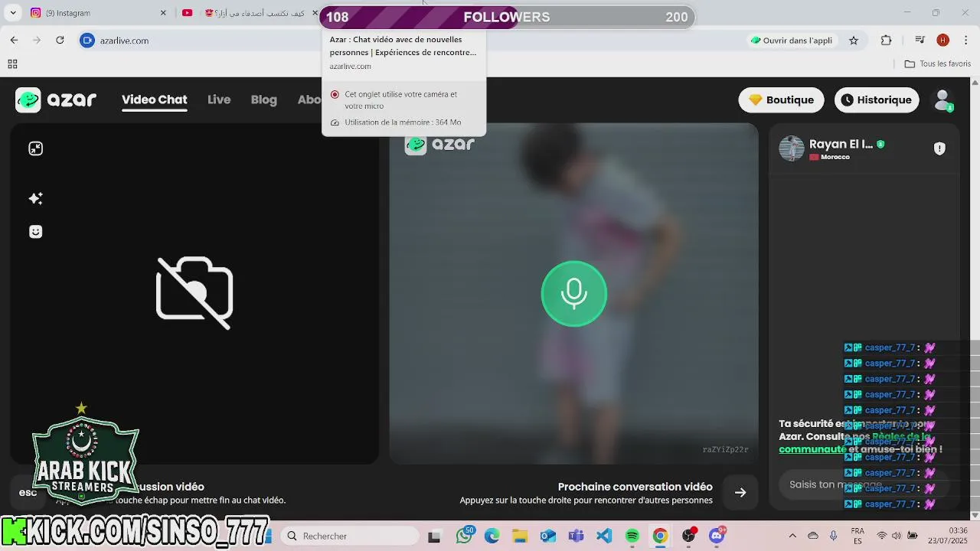Open the user profile icon top right
The height and width of the screenshot is (551, 980).
[x=942, y=99]
